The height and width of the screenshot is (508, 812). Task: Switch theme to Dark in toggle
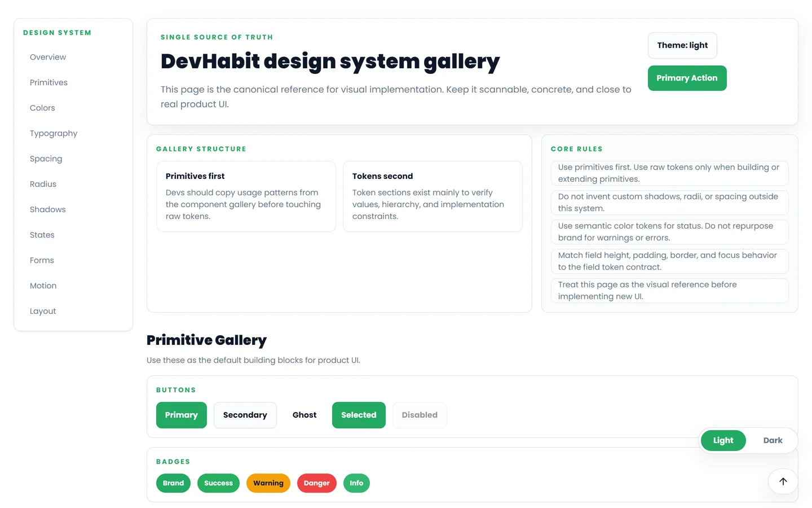point(773,440)
